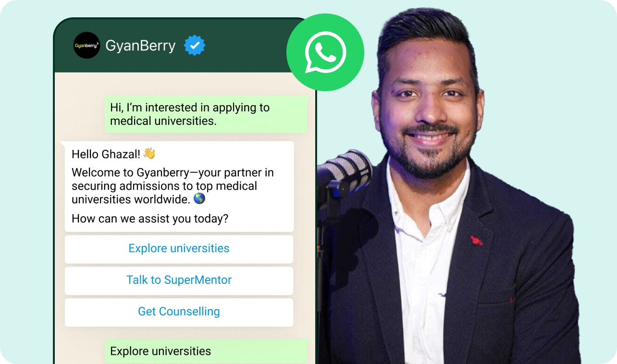Click the globe emoji after universities worldwide

coord(199,198)
